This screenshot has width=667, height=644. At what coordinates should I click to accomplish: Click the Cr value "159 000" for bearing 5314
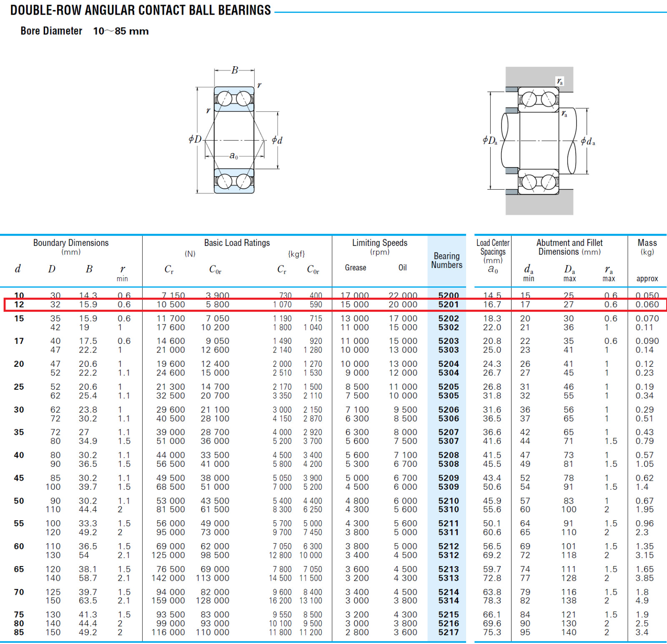point(168,601)
